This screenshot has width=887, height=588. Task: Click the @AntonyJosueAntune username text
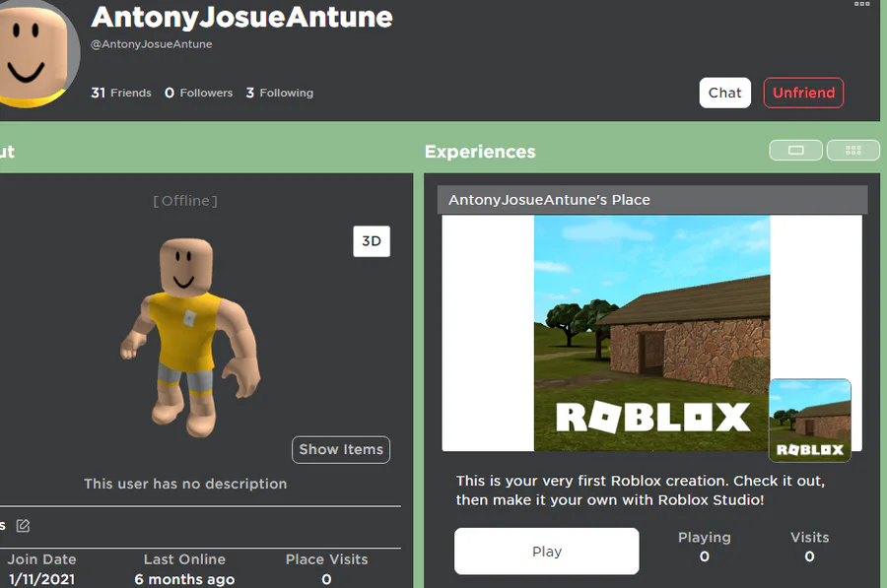click(x=152, y=44)
